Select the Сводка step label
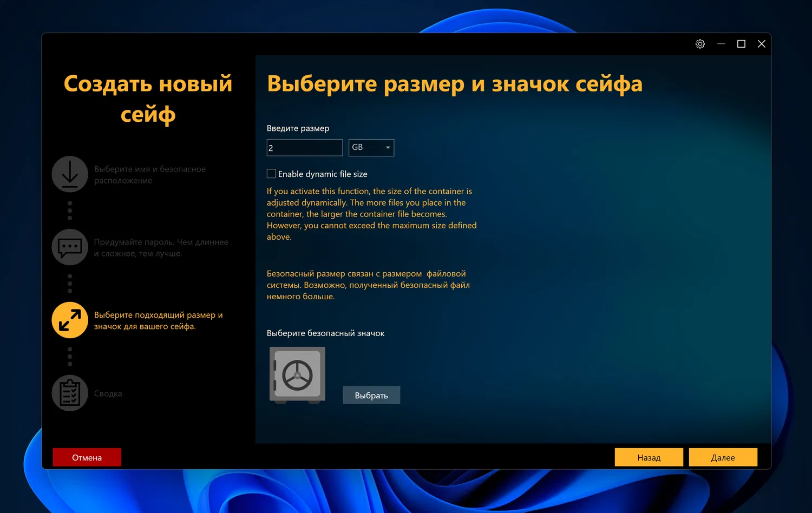Screen dimensions: 812x513 (x=108, y=393)
